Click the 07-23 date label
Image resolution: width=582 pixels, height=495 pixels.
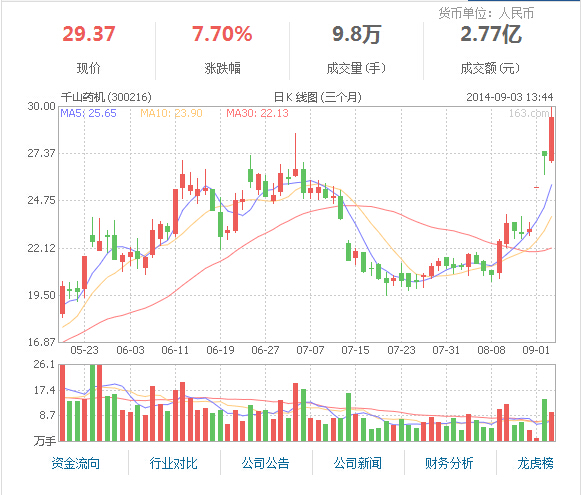point(401,350)
